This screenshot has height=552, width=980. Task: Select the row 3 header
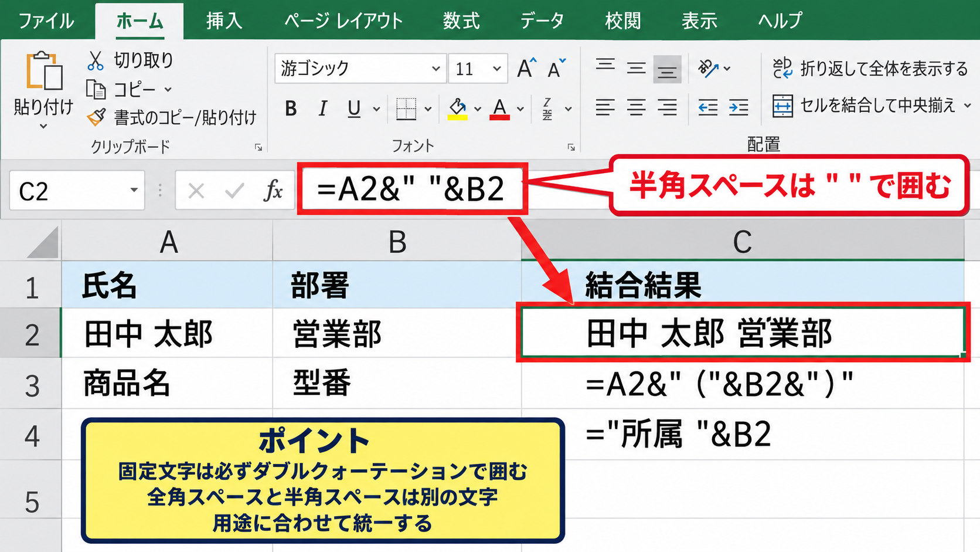pyautogui.click(x=30, y=384)
